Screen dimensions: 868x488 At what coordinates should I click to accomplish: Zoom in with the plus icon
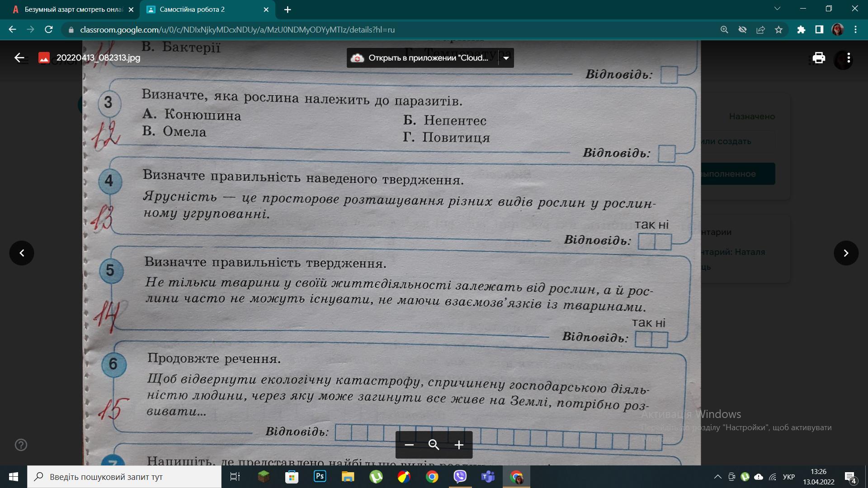click(x=459, y=445)
